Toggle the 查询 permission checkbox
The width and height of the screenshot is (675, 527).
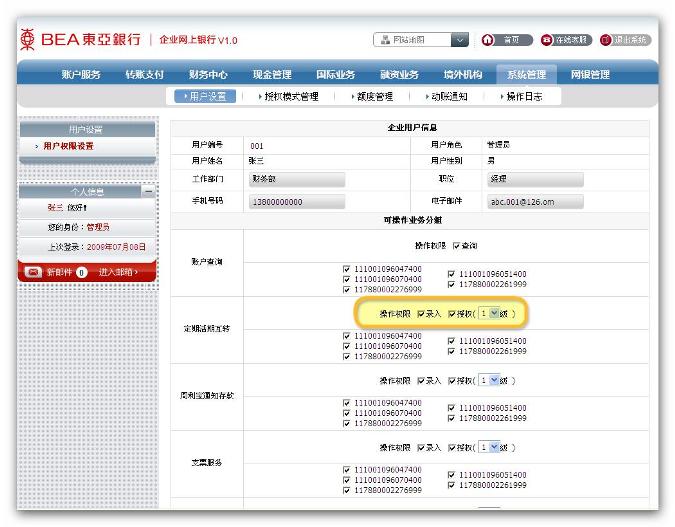click(x=456, y=246)
